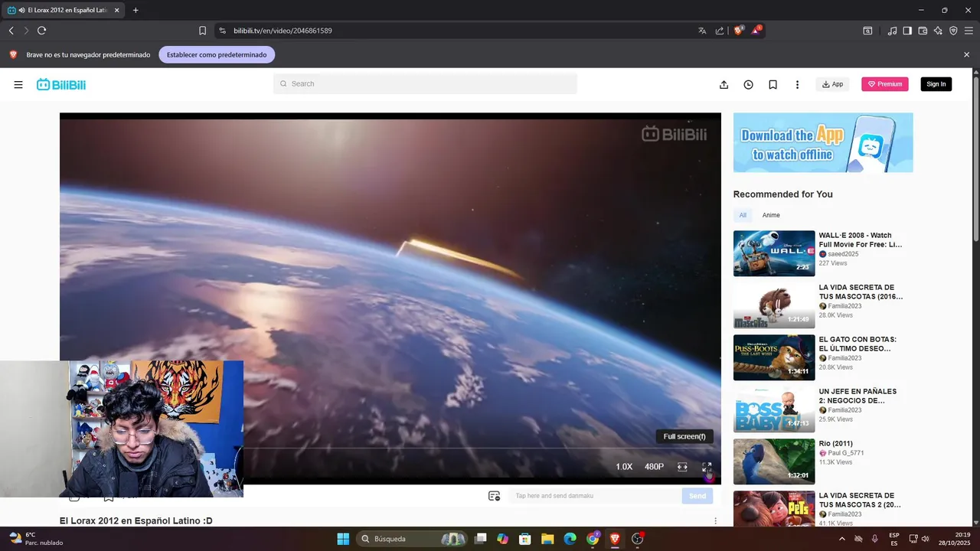Select the Anime recommendations tab
This screenshot has width=980, height=551.
pos(771,215)
